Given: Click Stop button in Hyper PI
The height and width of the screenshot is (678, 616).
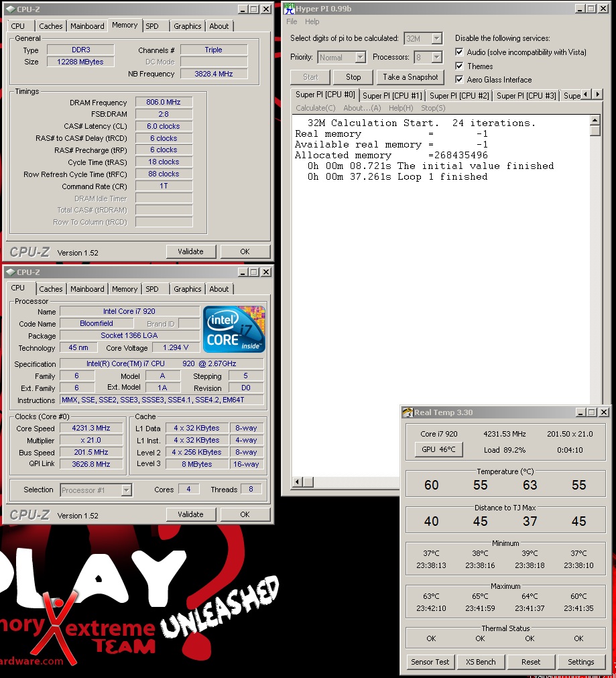Looking at the screenshot, I should [353, 77].
